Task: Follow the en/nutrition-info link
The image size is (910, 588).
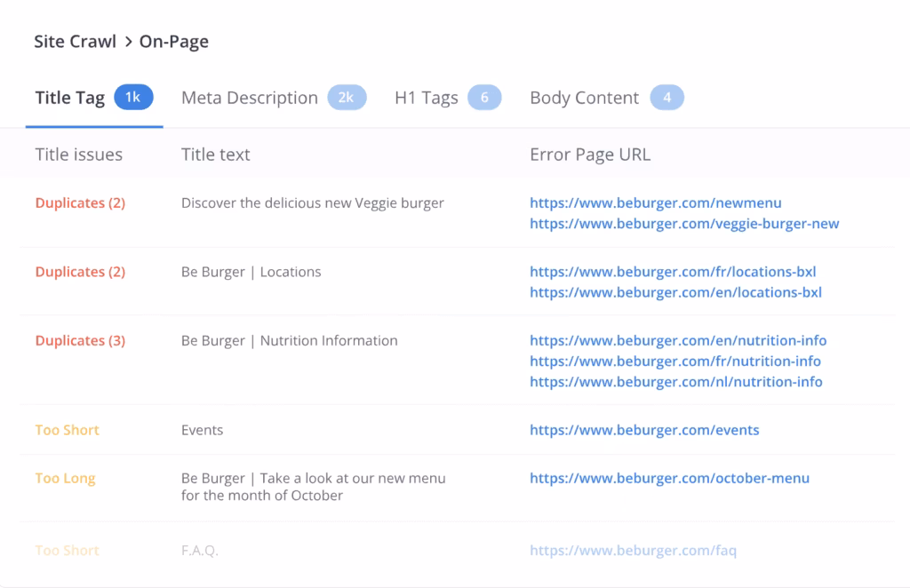Action: [x=677, y=340]
